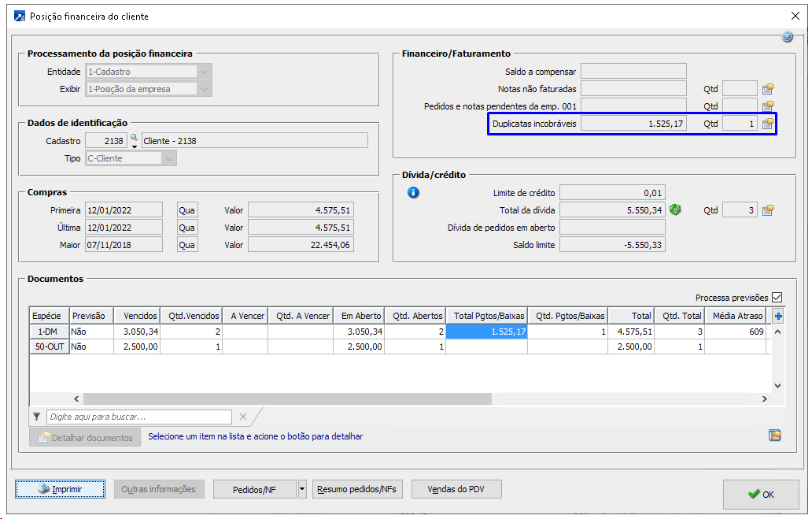Click the Digite aqui para buscar field
Screen dimensions: 812x519
[x=139, y=417]
